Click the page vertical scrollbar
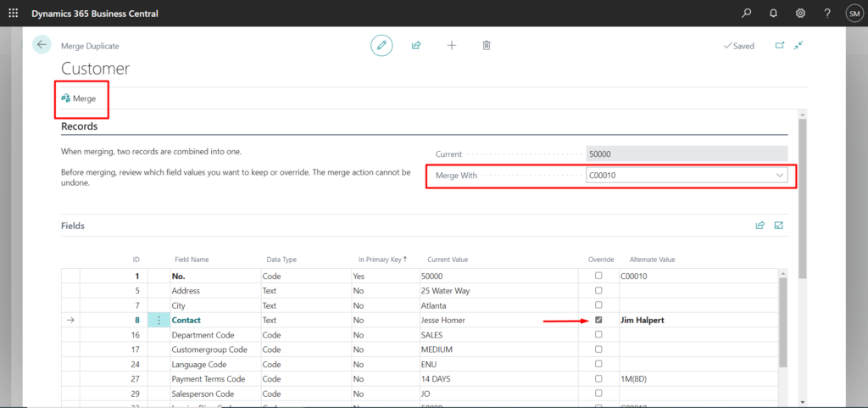Screen dimensions: 868x408 802,198
